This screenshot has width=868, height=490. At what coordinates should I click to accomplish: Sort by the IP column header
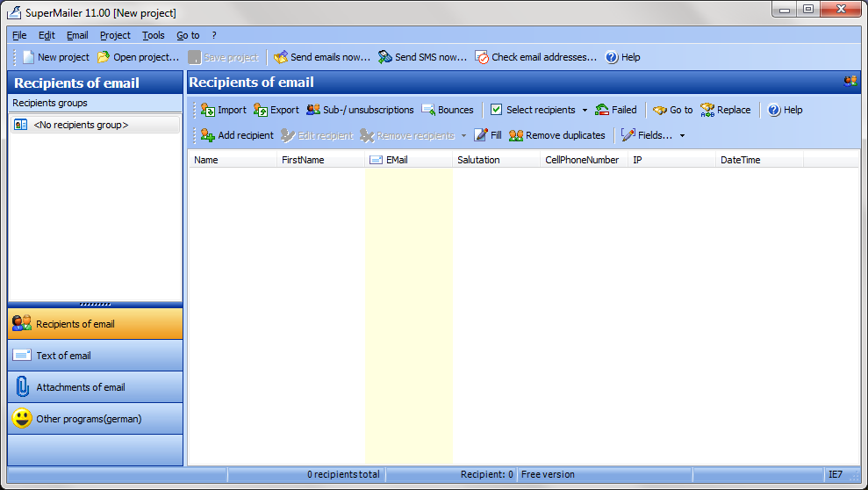coord(671,160)
